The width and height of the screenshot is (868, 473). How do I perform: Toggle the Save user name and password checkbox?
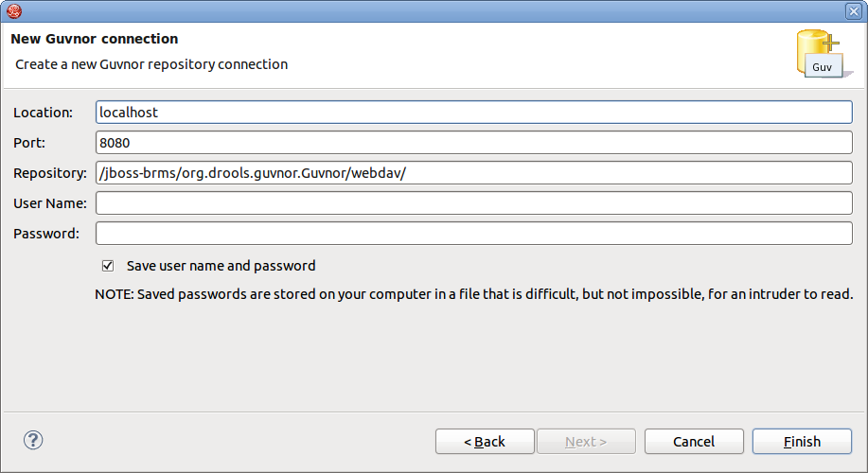pos(108,266)
